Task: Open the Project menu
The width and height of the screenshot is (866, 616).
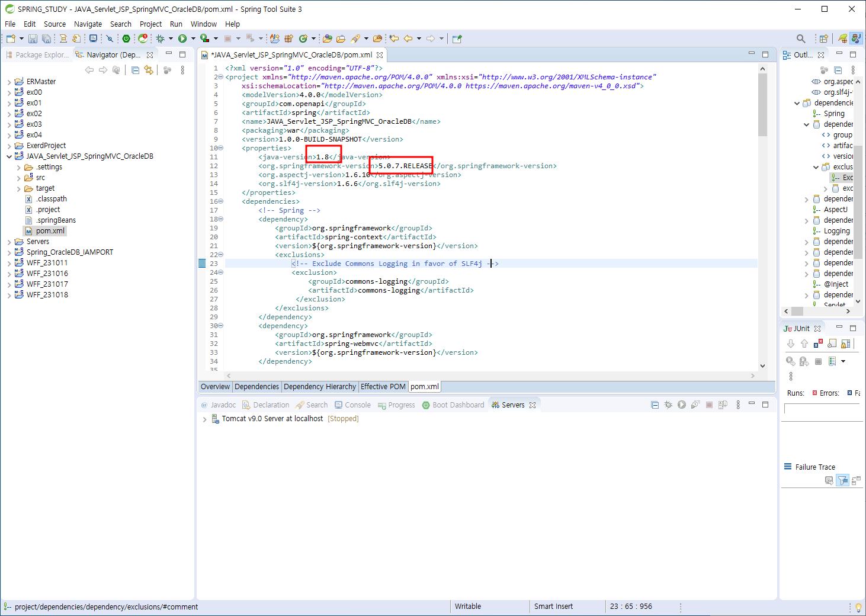Action: coord(150,24)
